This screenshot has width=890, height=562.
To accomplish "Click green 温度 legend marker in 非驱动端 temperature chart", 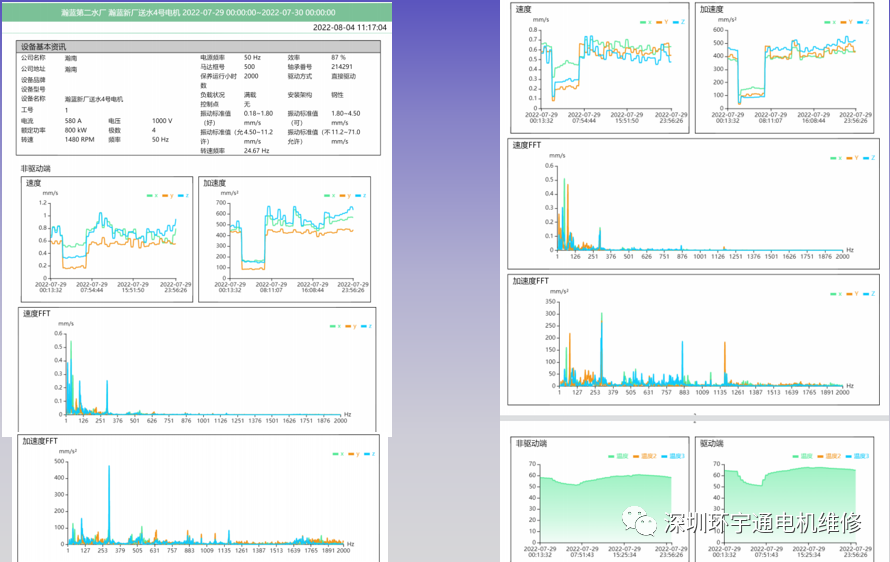I will (611, 456).
